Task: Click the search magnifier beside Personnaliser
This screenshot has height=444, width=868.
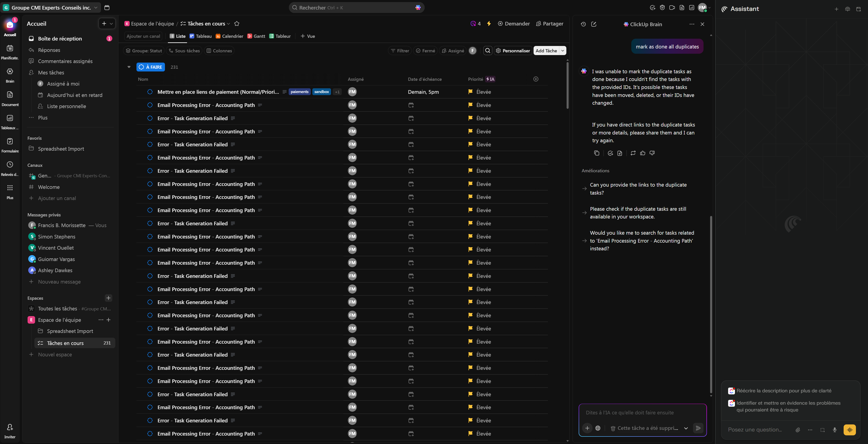Action: [488, 51]
